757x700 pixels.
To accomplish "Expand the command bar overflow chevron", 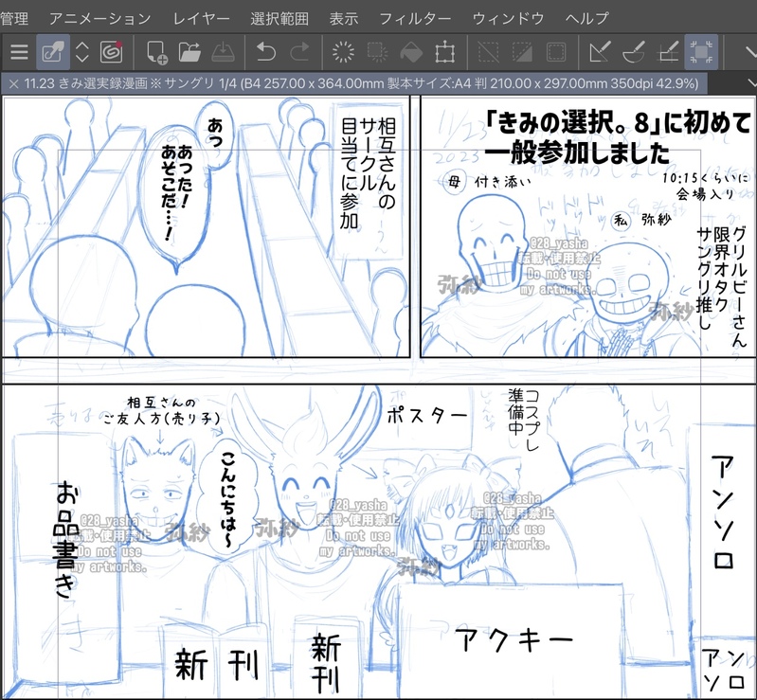I will click(750, 52).
